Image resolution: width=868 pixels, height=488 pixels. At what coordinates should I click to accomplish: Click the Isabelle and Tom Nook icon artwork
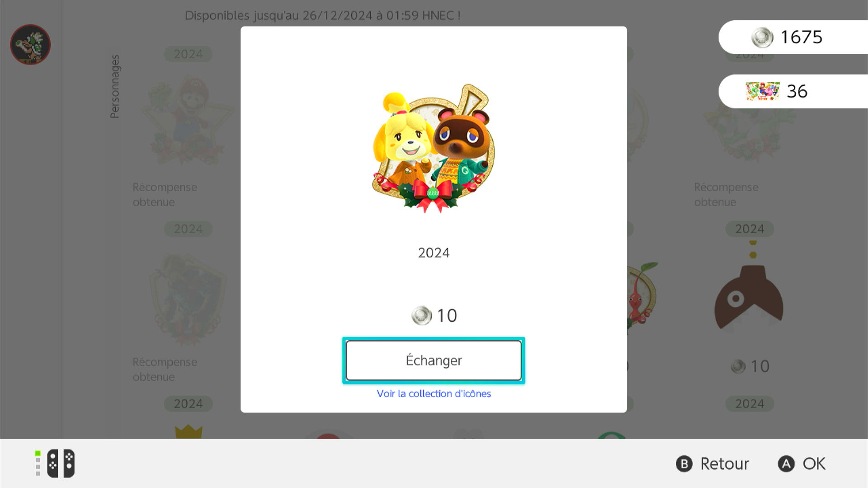pyautogui.click(x=434, y=148)
